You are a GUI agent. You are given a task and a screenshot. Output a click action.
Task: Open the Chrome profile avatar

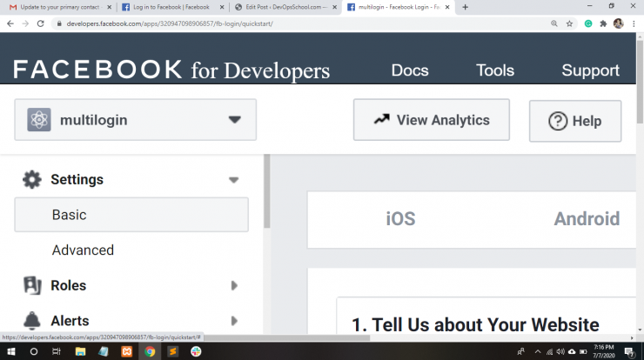click(619, 23)
